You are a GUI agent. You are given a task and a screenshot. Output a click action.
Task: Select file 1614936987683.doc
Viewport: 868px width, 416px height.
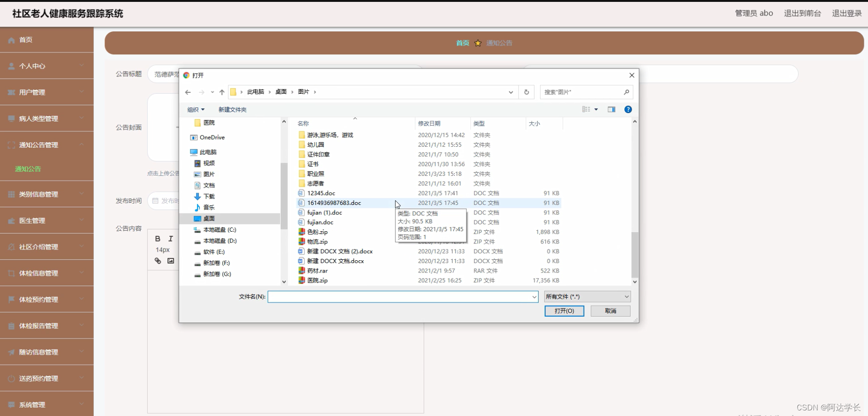(334, 203)
